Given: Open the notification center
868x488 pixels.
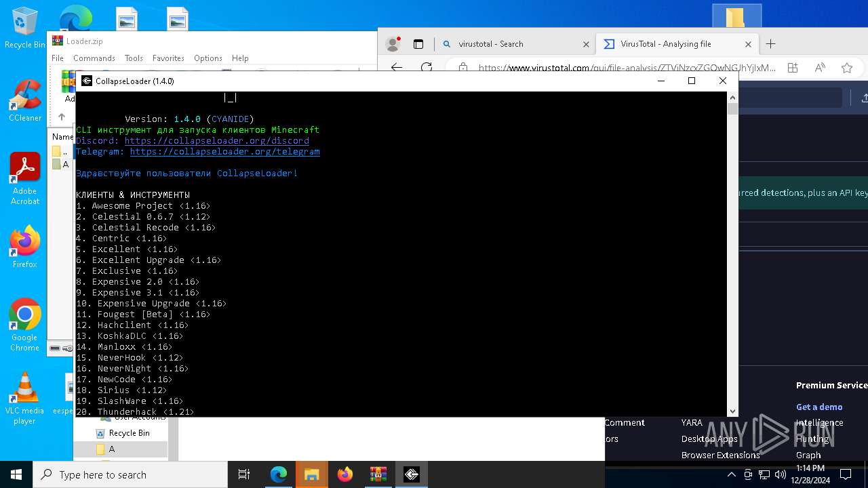Looking at the screenshot, I should coord(846,474).
